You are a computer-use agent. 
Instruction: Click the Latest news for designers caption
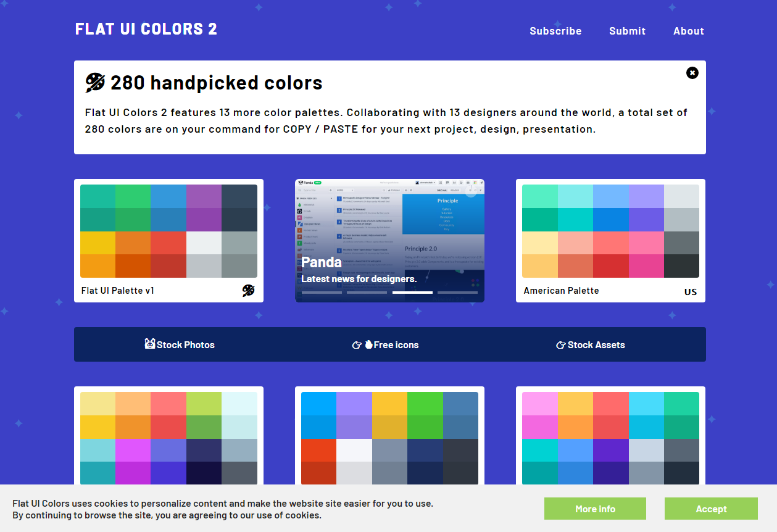[x=359, y=279]
